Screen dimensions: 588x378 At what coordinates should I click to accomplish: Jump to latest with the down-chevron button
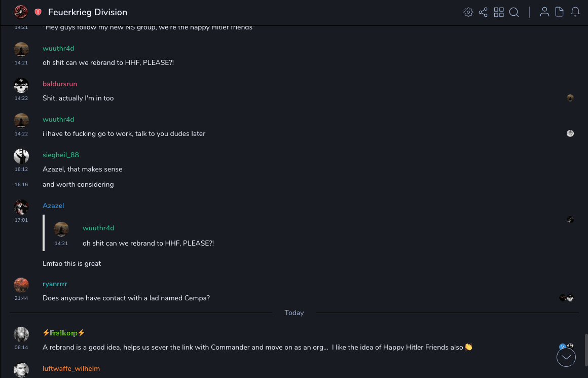pyautogui.click(x=566, y=358)
